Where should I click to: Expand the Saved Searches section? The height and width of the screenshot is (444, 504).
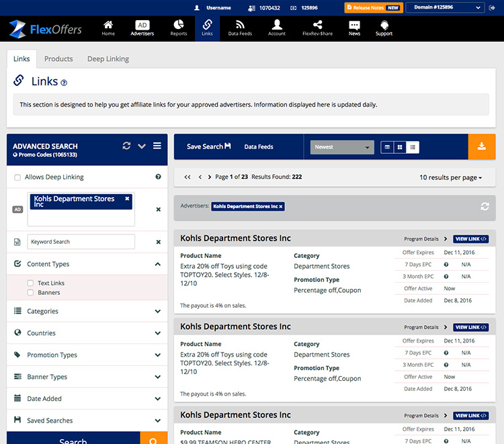[x=157, y=420]
